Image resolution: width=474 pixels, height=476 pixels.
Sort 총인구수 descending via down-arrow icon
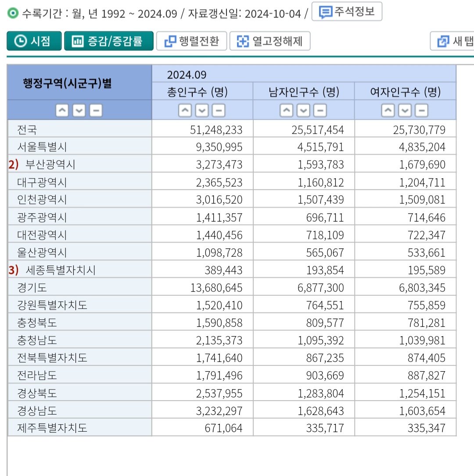pyautogui.click(x=203, y=111)
